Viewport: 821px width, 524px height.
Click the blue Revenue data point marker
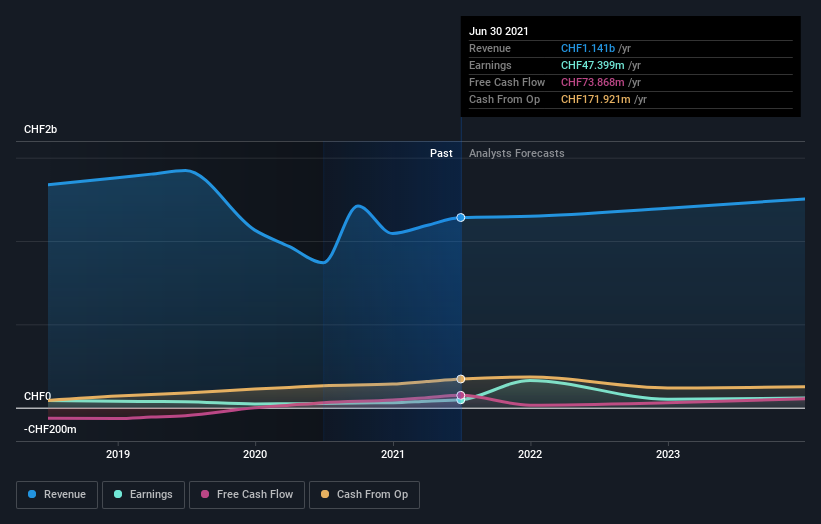[x=461, y=217]
